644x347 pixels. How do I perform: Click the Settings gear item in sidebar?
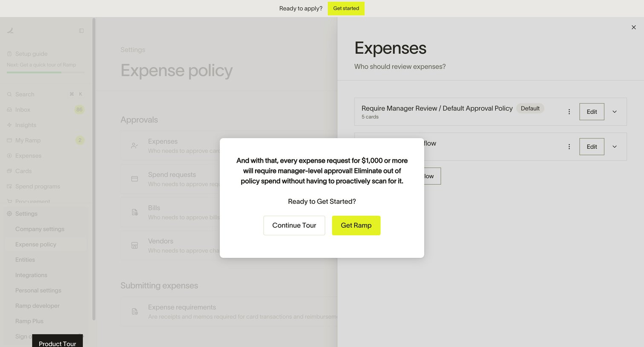(46, 214)
